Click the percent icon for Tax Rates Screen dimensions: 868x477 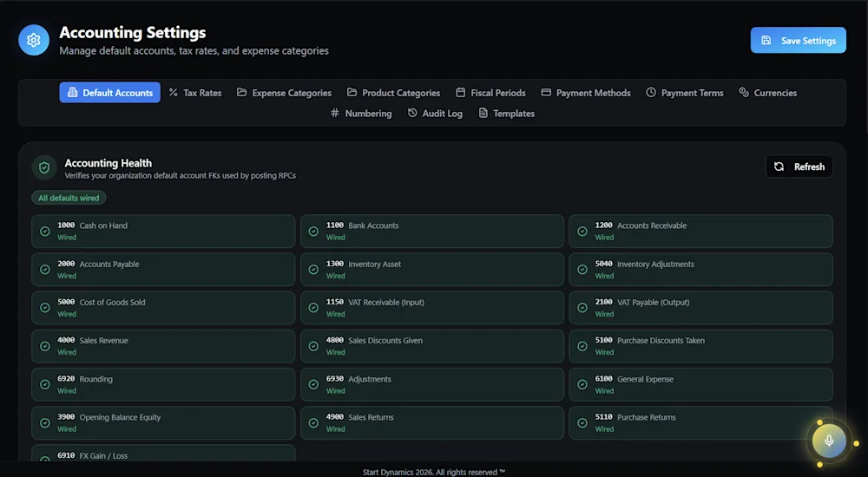[x=174, y=93]
